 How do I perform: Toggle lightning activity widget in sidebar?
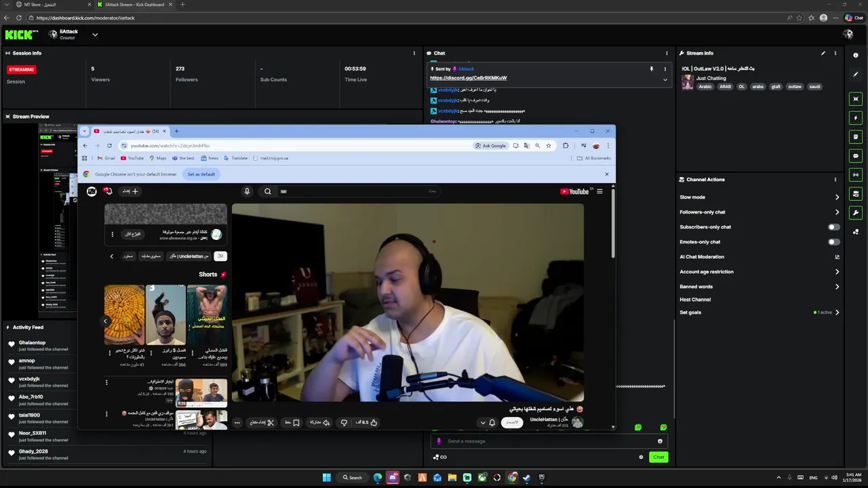coord(856,118)
